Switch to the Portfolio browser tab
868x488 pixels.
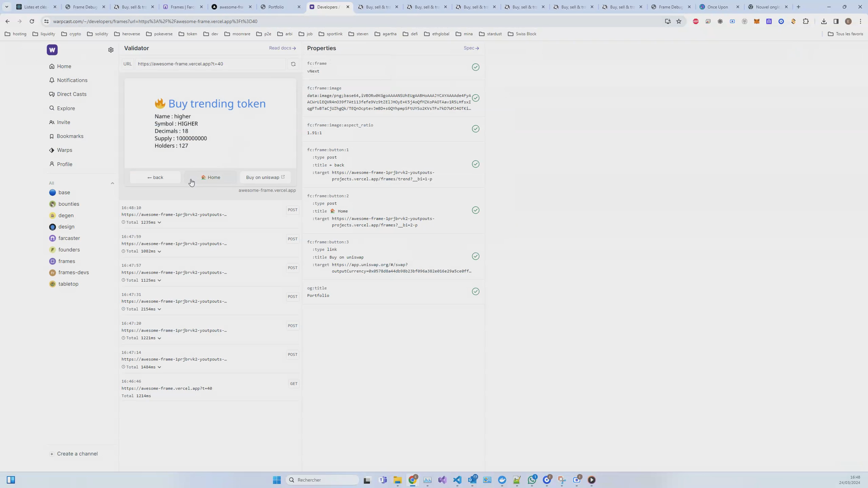coord(281,7)
